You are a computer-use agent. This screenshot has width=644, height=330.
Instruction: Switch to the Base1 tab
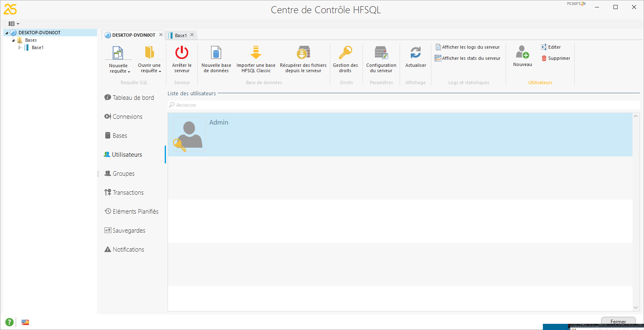click(180, 35)
